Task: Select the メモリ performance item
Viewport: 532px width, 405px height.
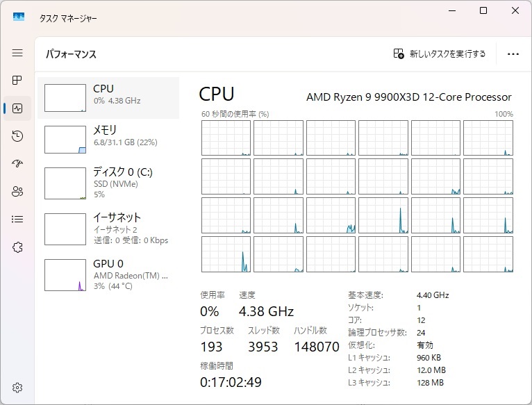Action: [x=108, y=139]
